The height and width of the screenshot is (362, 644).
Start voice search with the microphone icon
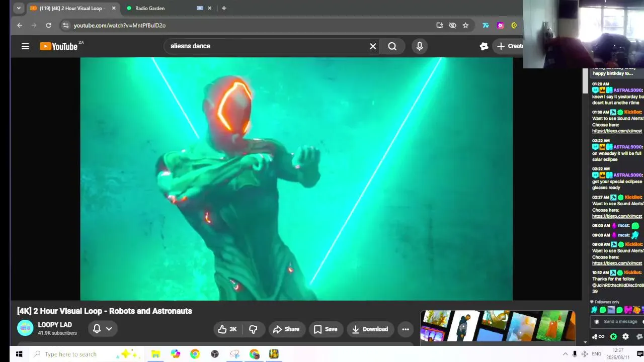[x=420, y=46]
